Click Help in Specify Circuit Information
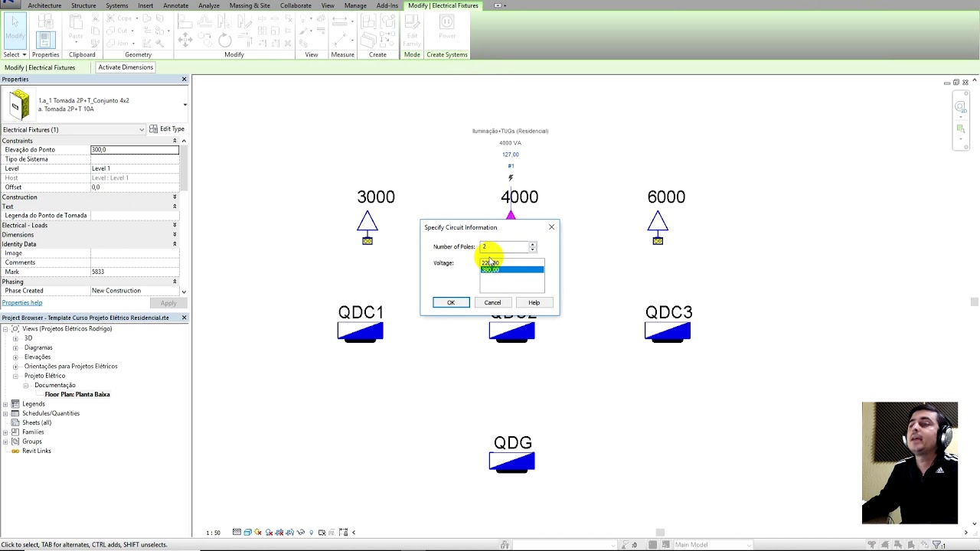This screenshot has width=980, height=551. 534,302
